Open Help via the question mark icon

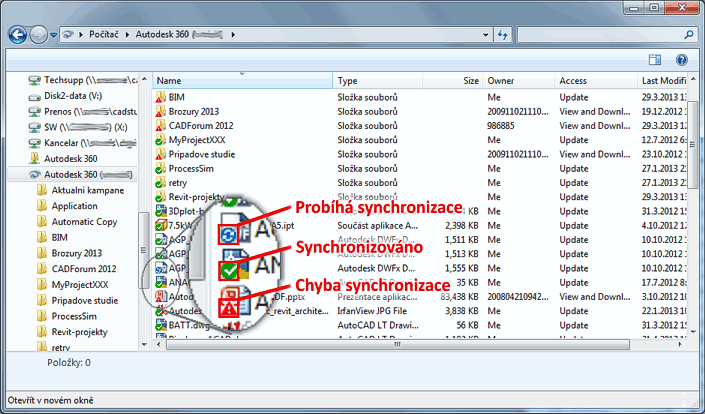coord(682,60)
